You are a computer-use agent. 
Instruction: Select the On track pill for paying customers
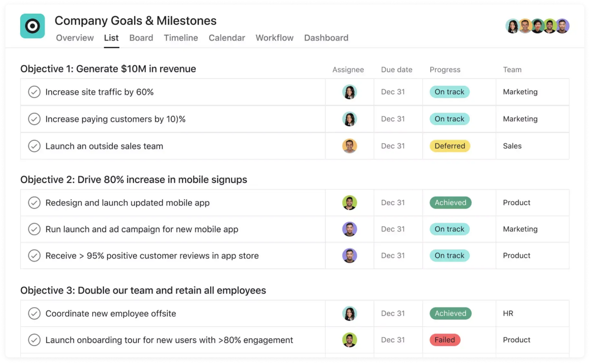[450, 119]
